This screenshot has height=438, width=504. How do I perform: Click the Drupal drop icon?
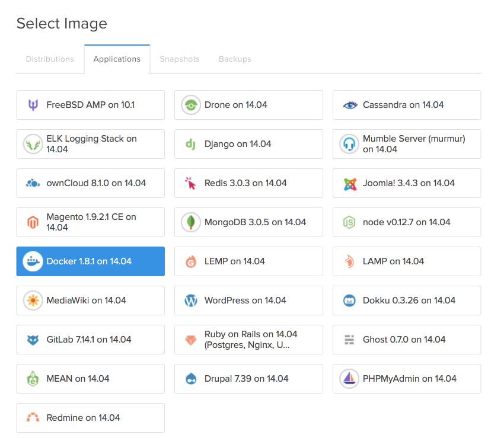click(191, 379)
